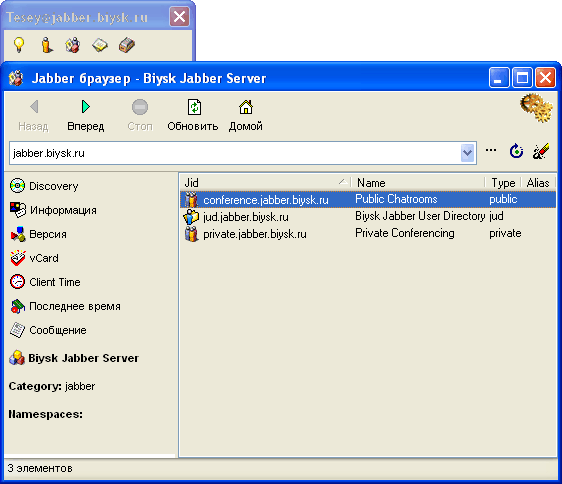Sort by the Jid column header
The image size is (562, 484).
tap(266, 182)
